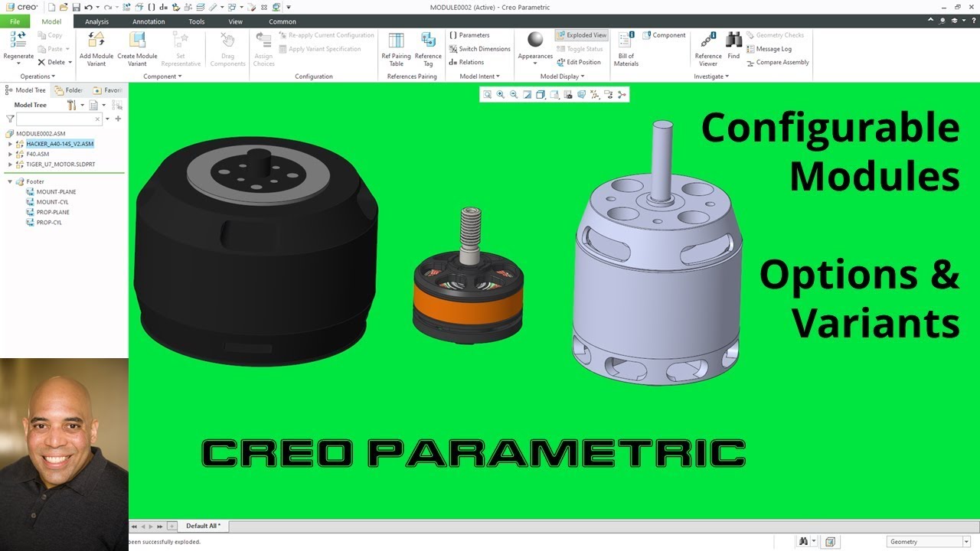Click the New file icon
This screenshot has height=551, width=980.
coord(52,7)
